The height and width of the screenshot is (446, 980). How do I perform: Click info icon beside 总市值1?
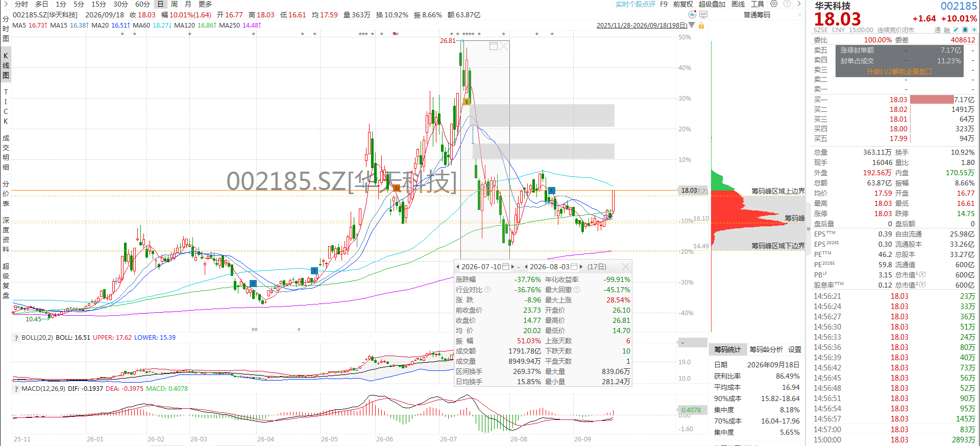pyautogui.click(x=922, y=274)
